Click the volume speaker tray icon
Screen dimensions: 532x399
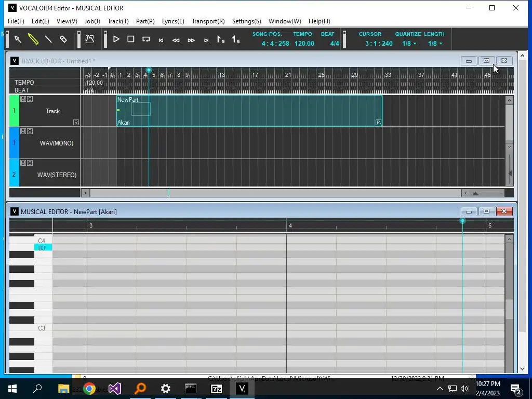point(464,389)
